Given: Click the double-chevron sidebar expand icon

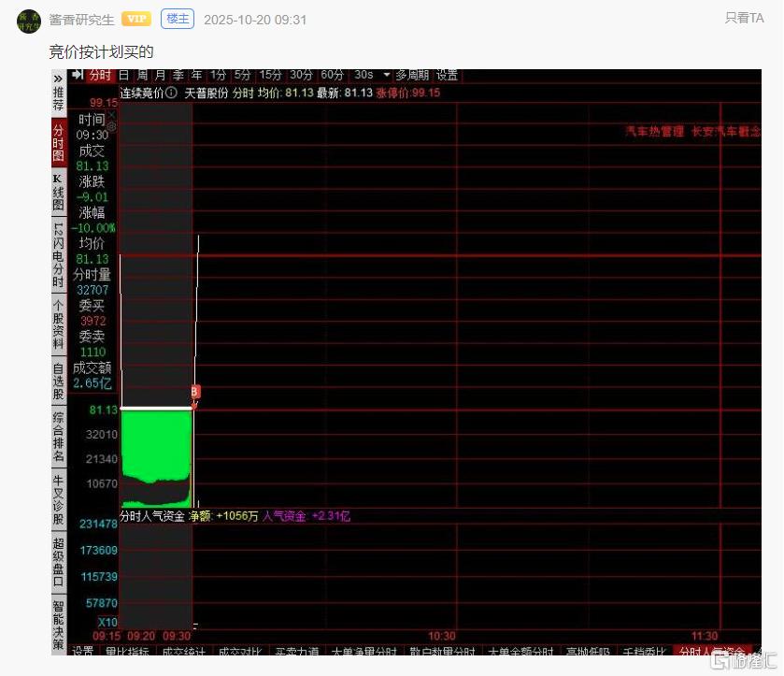Looking at the screenshot, I should [58, 76].
